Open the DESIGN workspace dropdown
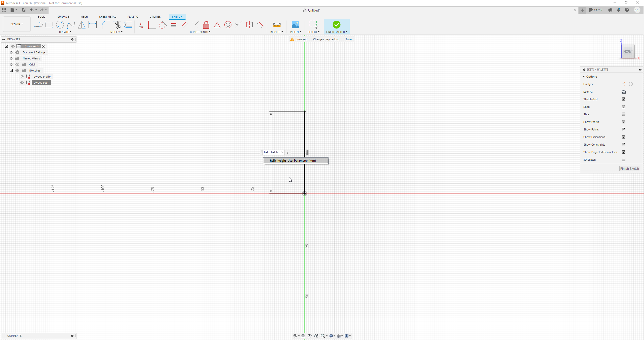 coord(17,24)
